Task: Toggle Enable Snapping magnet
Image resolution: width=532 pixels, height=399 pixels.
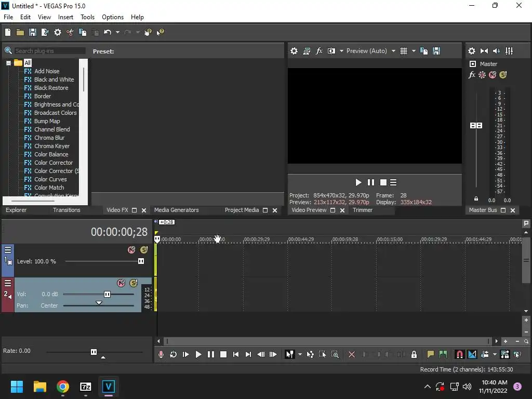Action: click(459, 354)
